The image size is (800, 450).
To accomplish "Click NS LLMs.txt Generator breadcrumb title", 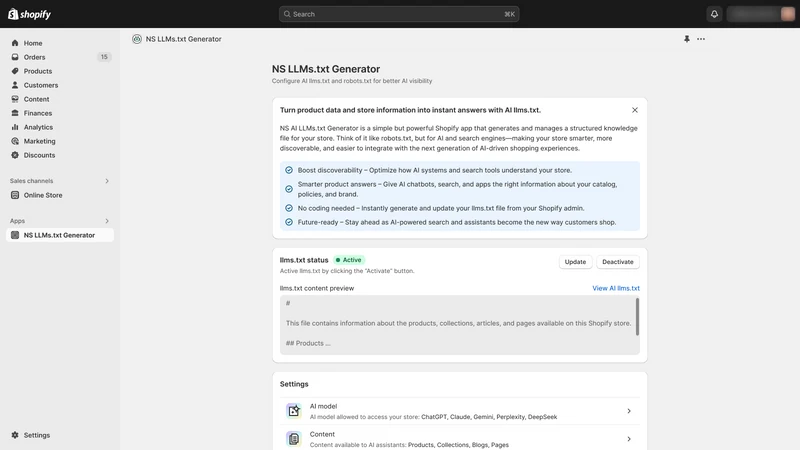I will click(x=184, y=39).
